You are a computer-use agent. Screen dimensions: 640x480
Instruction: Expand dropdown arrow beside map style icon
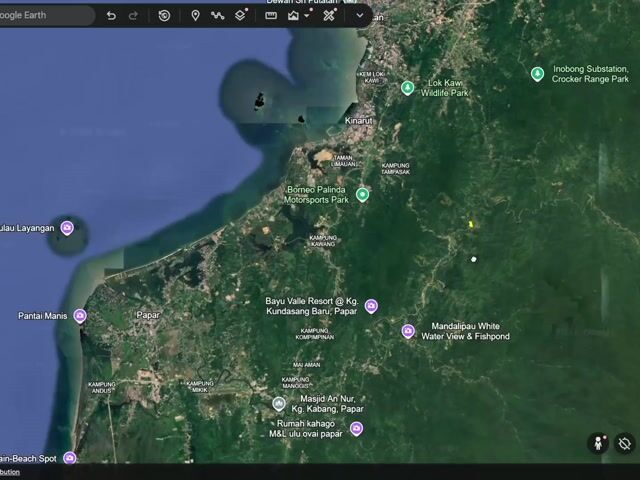[307, 16]
